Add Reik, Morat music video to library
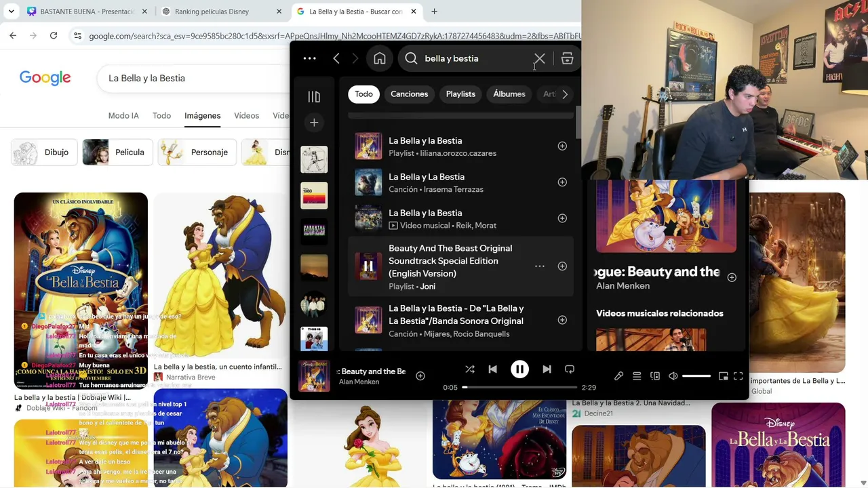Image resolution: width=868 pixels, height=488 pixels. coord(562,218)
